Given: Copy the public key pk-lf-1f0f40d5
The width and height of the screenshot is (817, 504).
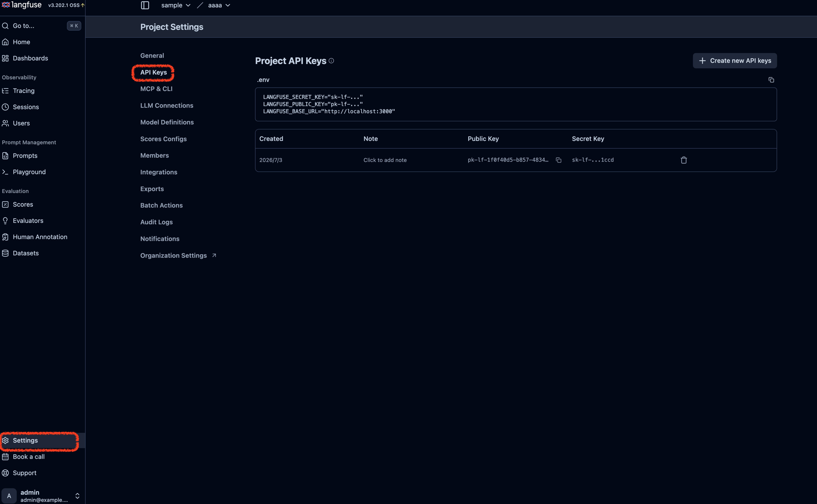Looking at the screenshot, I should coord(559,160).
